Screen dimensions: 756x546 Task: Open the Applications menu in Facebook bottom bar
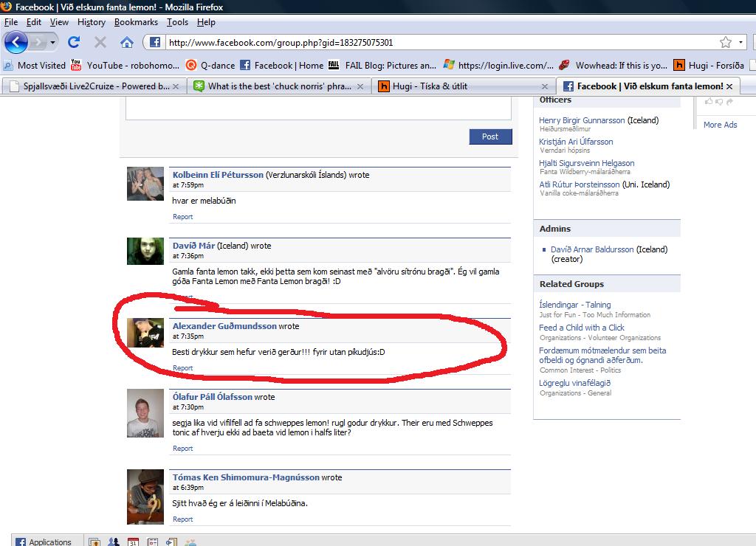click(x=44, y=542)
